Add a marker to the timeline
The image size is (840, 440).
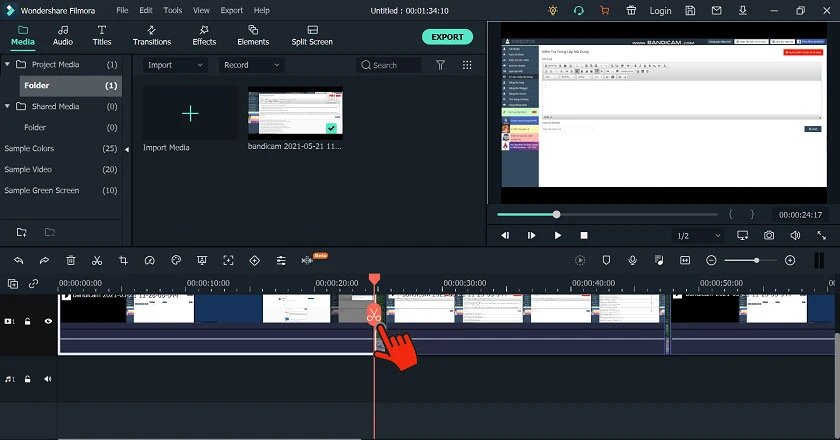click(606, 260)
